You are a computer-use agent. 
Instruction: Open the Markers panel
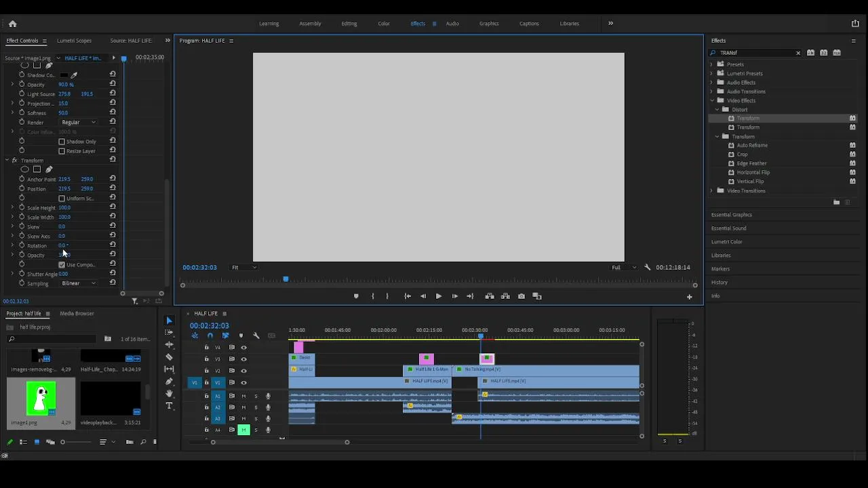click(720, 269)
